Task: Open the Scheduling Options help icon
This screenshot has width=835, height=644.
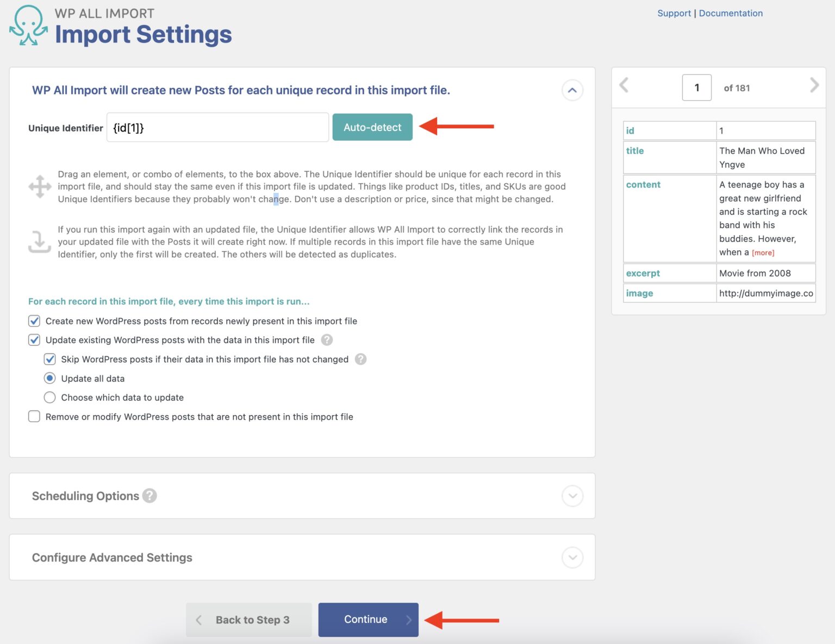Action: click(149, 496)
